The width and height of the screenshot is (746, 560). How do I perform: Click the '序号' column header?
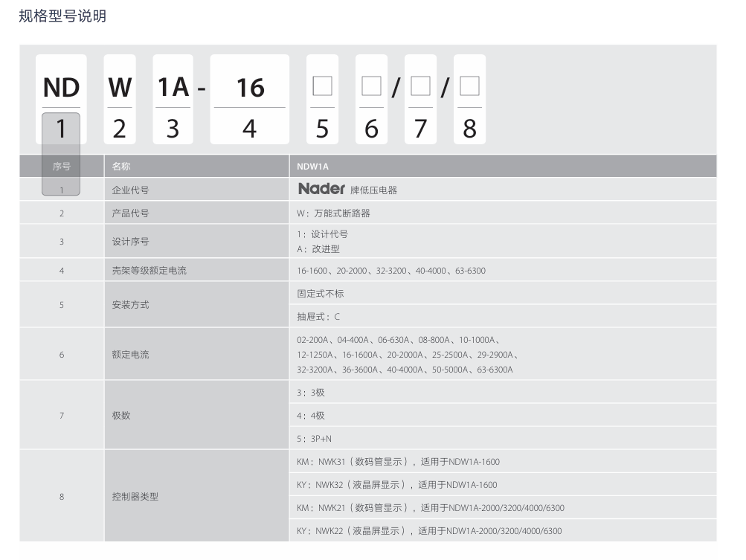(62, 167)
